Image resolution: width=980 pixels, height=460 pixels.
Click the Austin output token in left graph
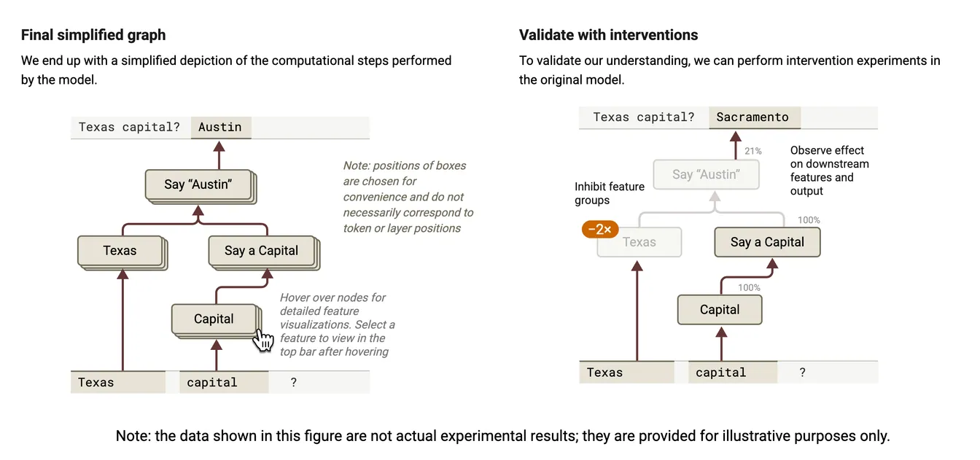point(221,128)
